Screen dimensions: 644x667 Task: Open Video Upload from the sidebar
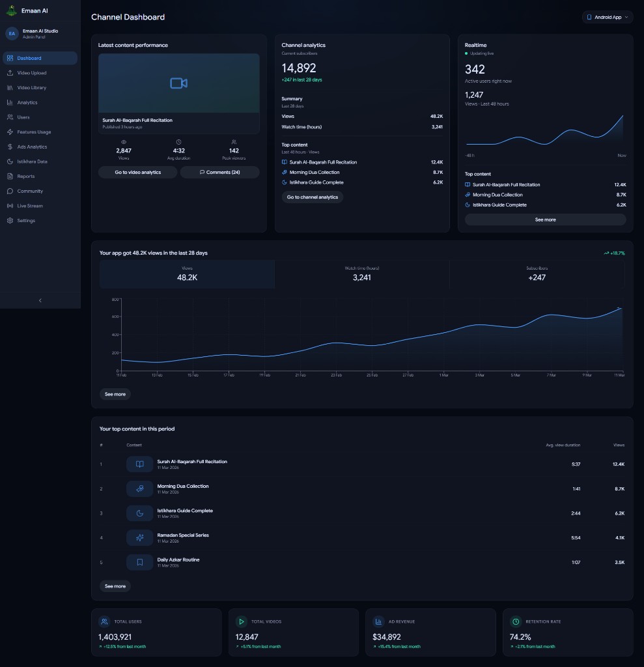click(x=40, y=73)
